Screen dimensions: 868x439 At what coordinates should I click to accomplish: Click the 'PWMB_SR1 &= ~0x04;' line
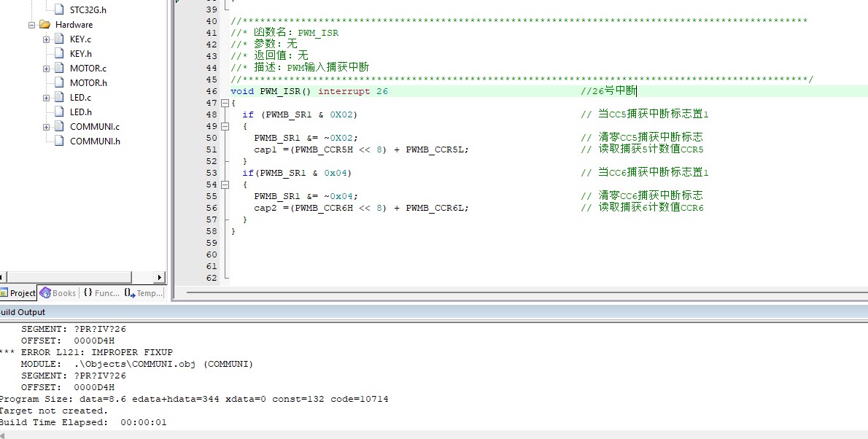[x=306, y=196]
